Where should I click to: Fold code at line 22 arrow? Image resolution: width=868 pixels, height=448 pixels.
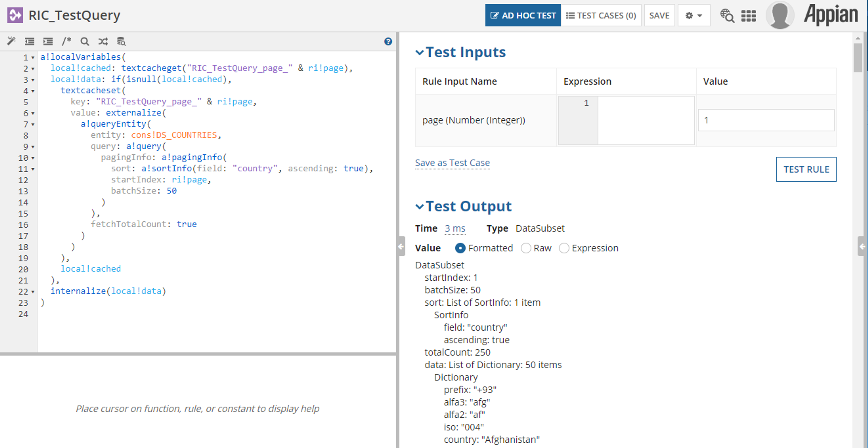coord(33,292)
